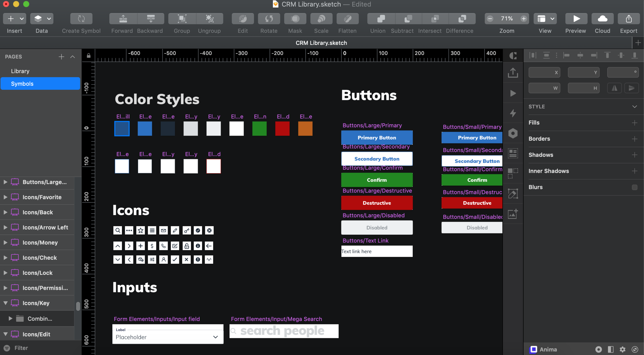Viewport: 644px width, 355px height.
Task: Collapse the STYLE section chevron
Action: coord(634,106)
